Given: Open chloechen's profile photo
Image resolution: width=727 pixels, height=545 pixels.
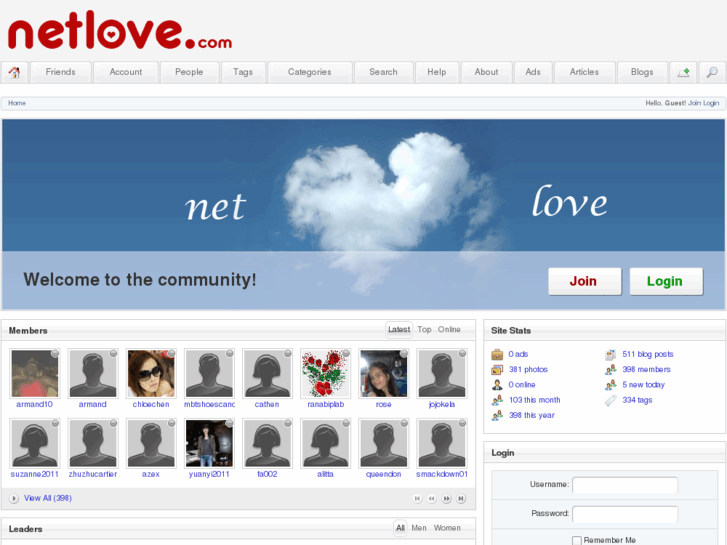Looking at the screenshot, I should coord(151,373).
